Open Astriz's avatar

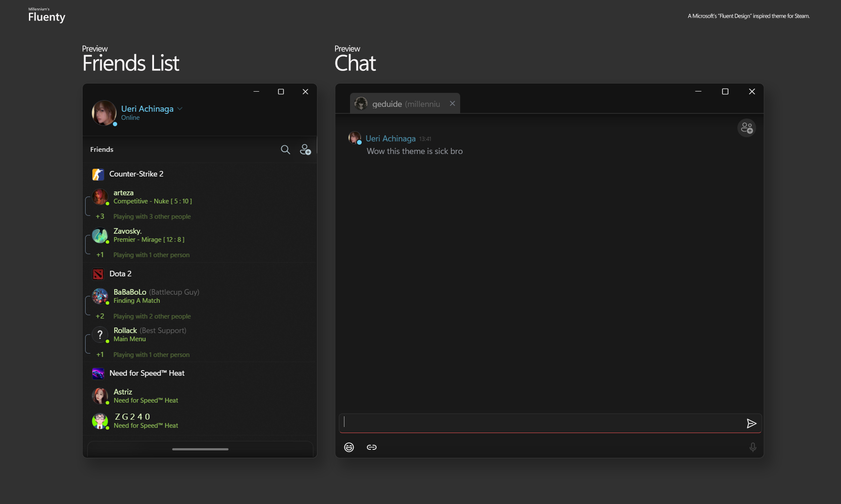(x=100, y=396)
